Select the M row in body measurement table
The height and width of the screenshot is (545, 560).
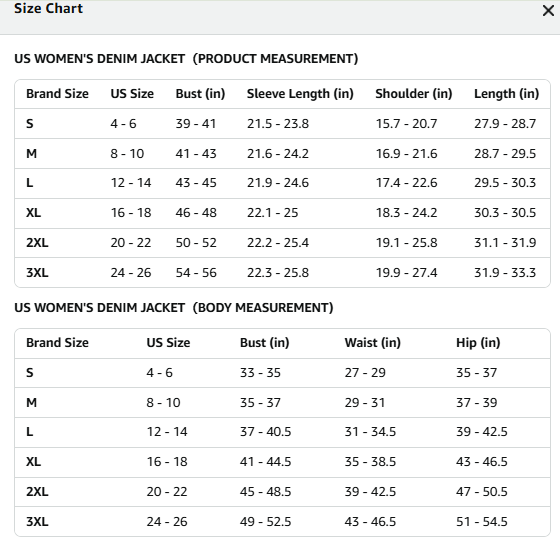coord(282,402)
